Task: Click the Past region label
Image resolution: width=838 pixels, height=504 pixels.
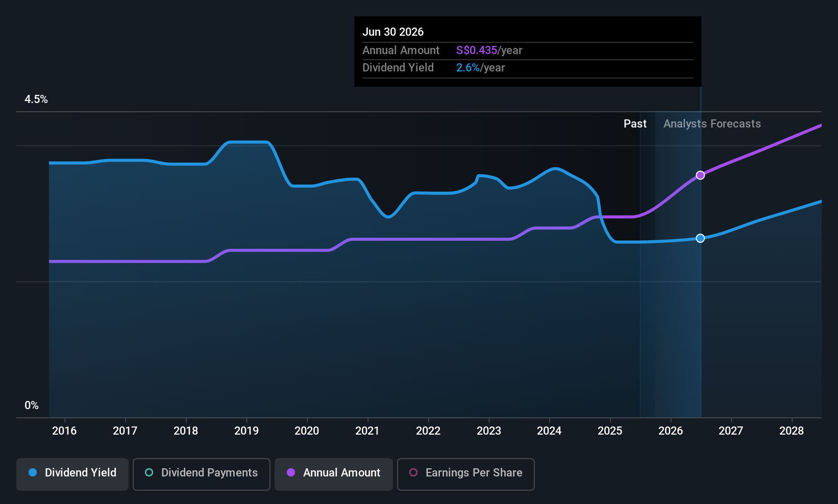Action: pos(635,124)
